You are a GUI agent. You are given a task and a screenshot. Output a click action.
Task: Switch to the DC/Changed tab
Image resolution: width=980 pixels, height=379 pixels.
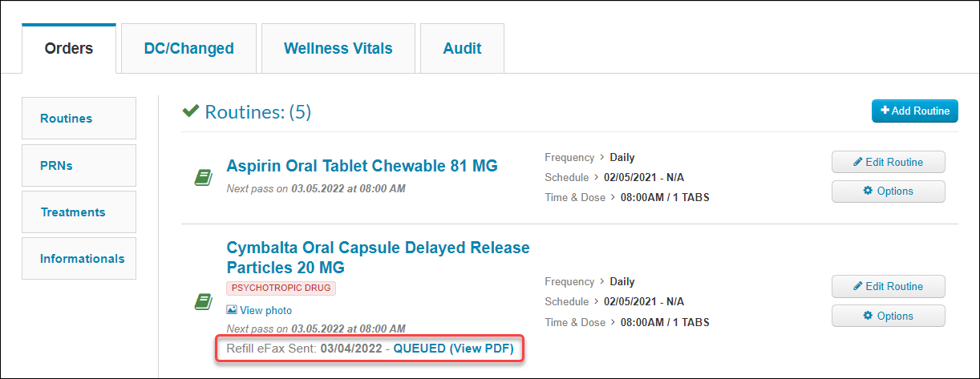(188, 49)
